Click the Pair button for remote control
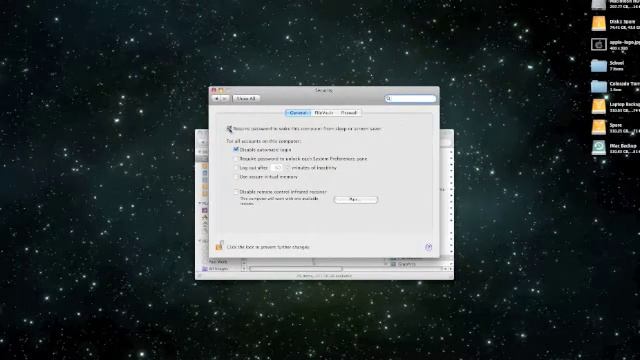Viewport: 640px width, 360px height. (x=356, y=200)
